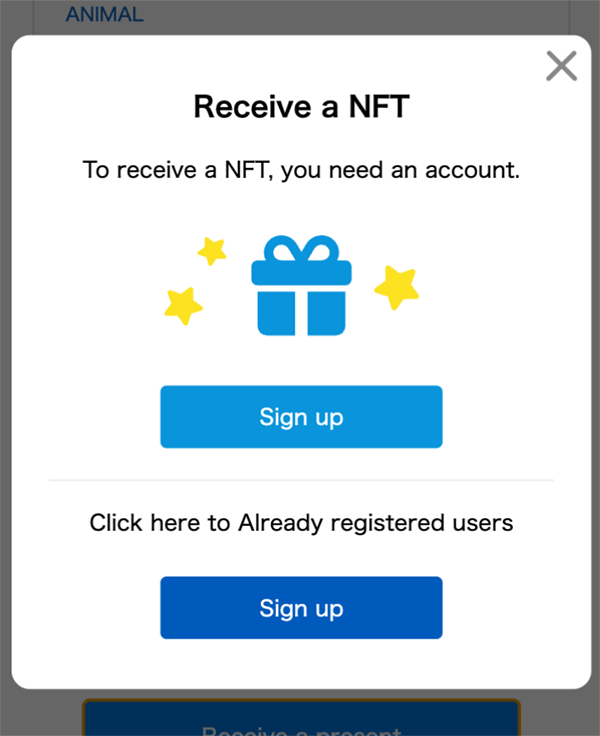Click 'Click here to Already registered users' text
Image resolution: width=600 pixels, height=736 pixels.
(x=301, y=523)
